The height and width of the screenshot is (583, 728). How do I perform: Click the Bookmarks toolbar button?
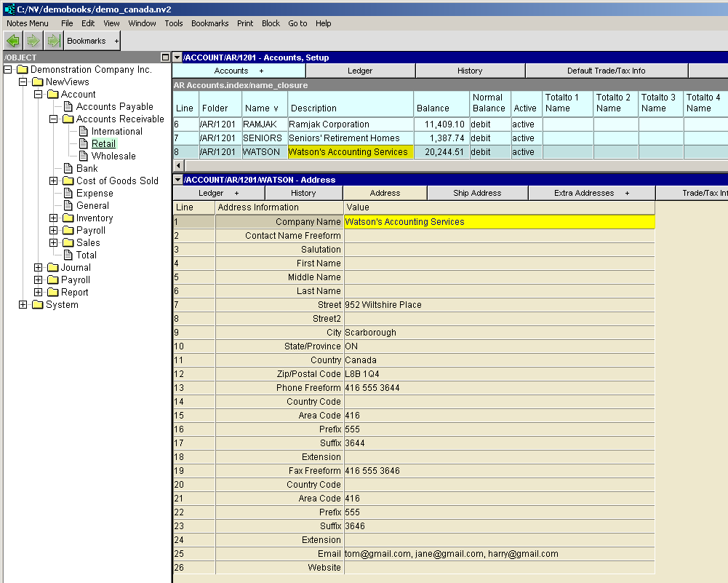click(x=92, y=41)
